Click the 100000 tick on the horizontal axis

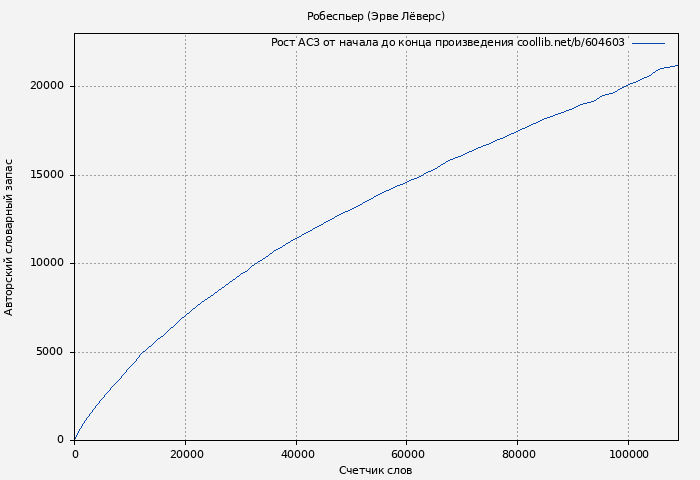pos(627,454)
